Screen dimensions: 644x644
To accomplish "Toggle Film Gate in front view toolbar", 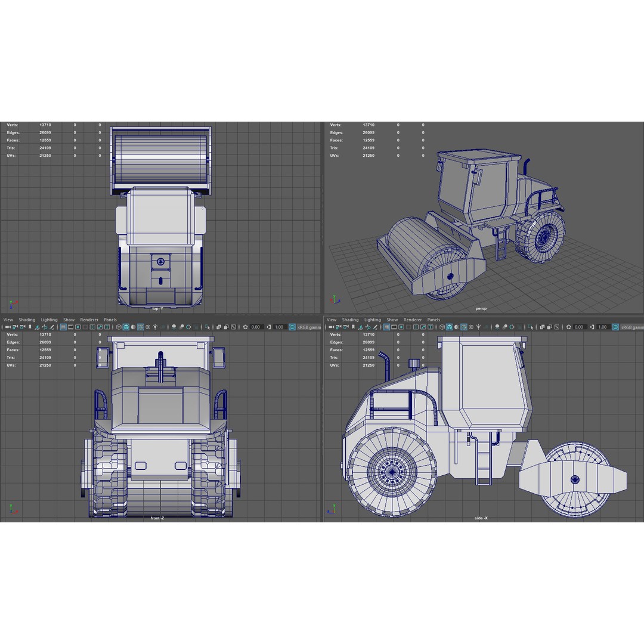I will 70,327.
